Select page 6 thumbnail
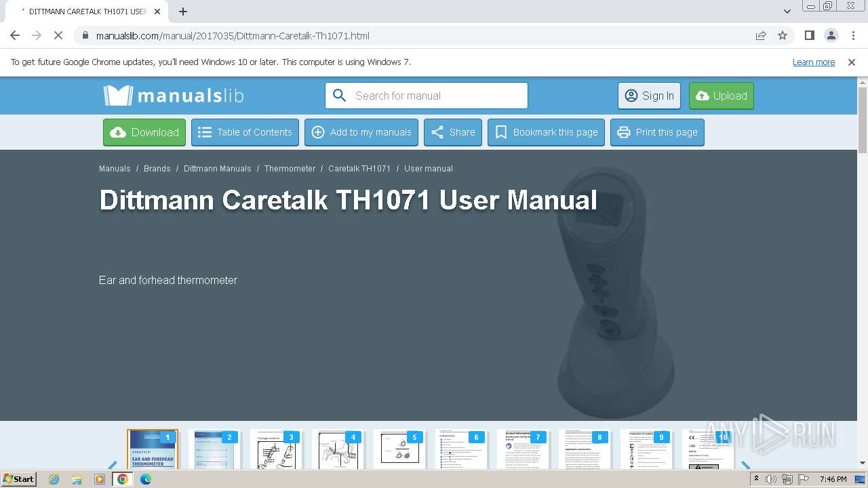868x488 pixels. point(461,449)
